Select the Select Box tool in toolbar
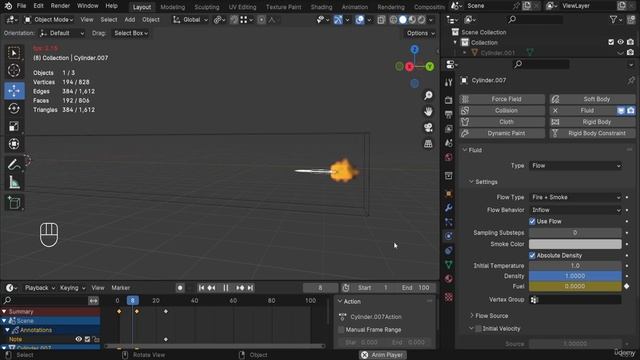Image resolution: width=640 pixels, height=360 pixels. tap(14, 53)
